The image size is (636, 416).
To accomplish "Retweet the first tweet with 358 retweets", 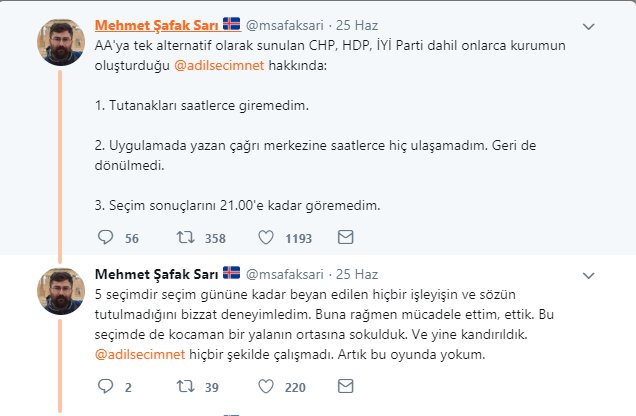I will (184, 238).
